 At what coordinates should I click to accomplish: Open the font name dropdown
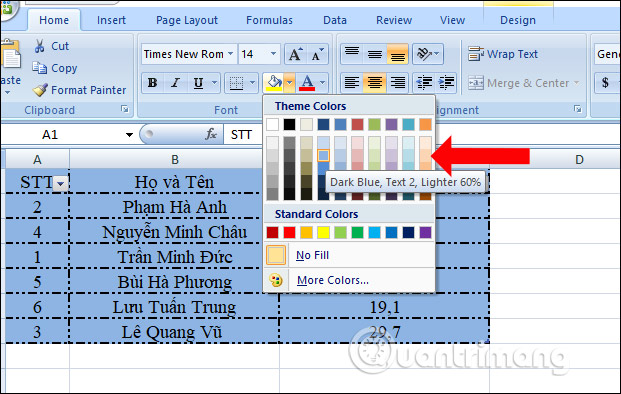[230, 54]
